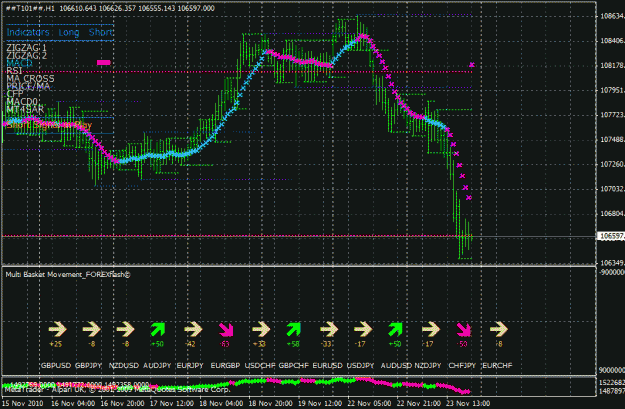Click the 17 Nov 12:00 time axis label

(172, 403)
